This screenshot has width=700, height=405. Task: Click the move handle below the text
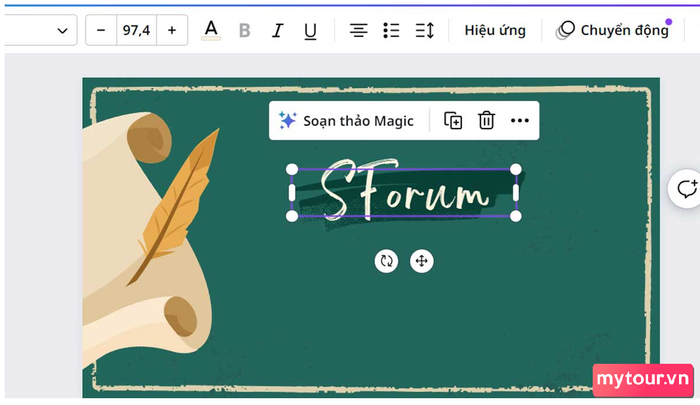[421, 261]
